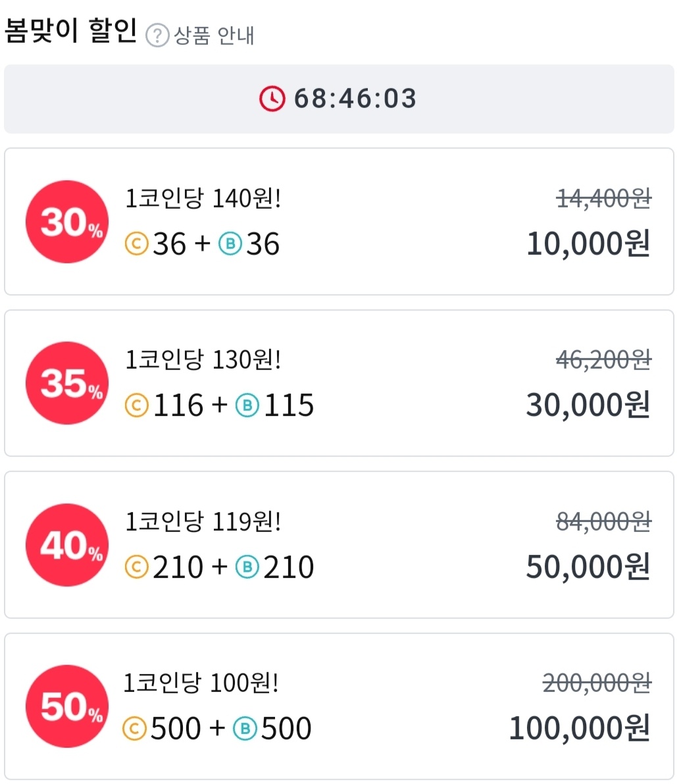Tap the 35% discount badge

coord(67,383)
